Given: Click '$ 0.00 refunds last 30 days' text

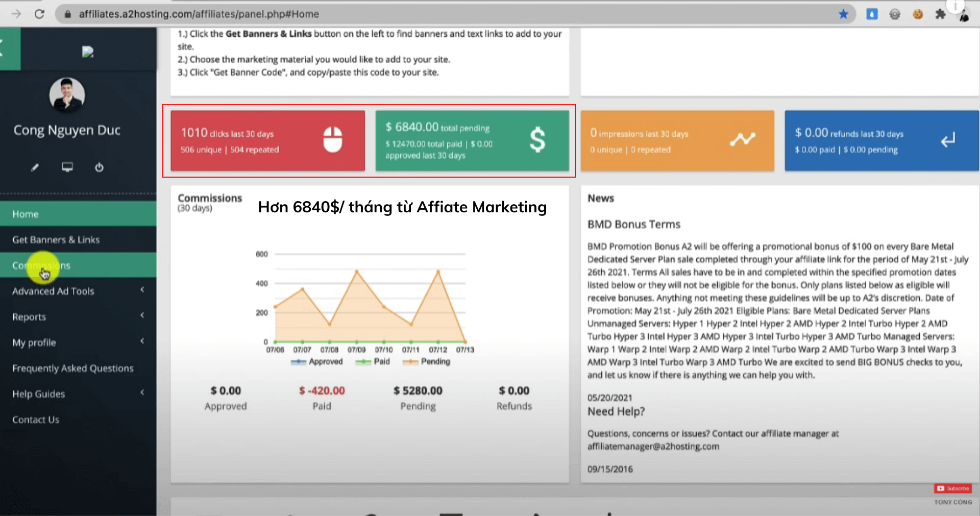Looking at the screenshot, I should 849,133.
